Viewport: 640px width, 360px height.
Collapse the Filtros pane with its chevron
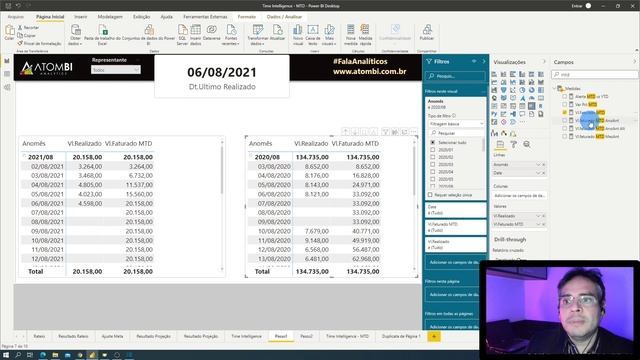tap(484, 61)
